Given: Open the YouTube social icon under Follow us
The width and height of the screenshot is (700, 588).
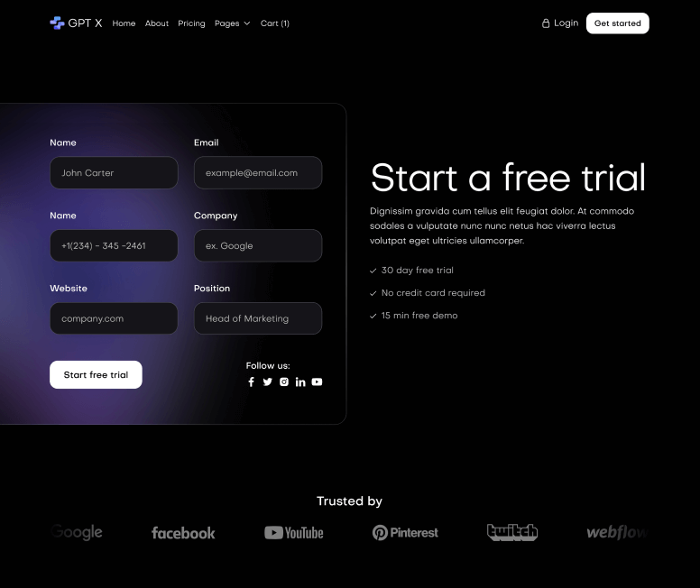Looking at the screenshot, I should point(317,381).
